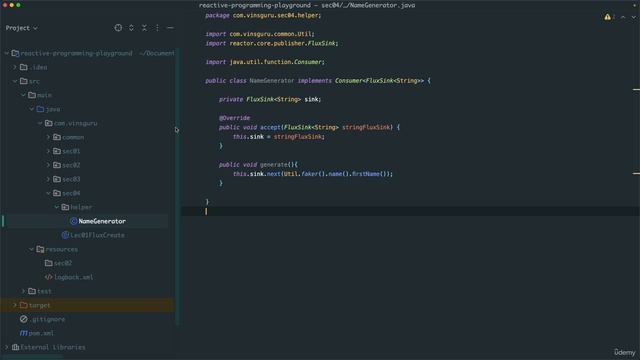The height and width of the screenshot is (360, 640).
Task: Expand the .idea folder chevron
Action: 15,67
